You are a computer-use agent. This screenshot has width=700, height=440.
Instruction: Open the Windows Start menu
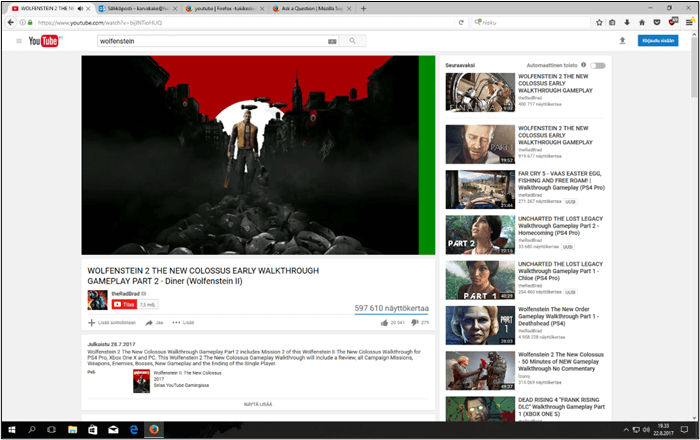pyautogui.click(x=12, y=430)
